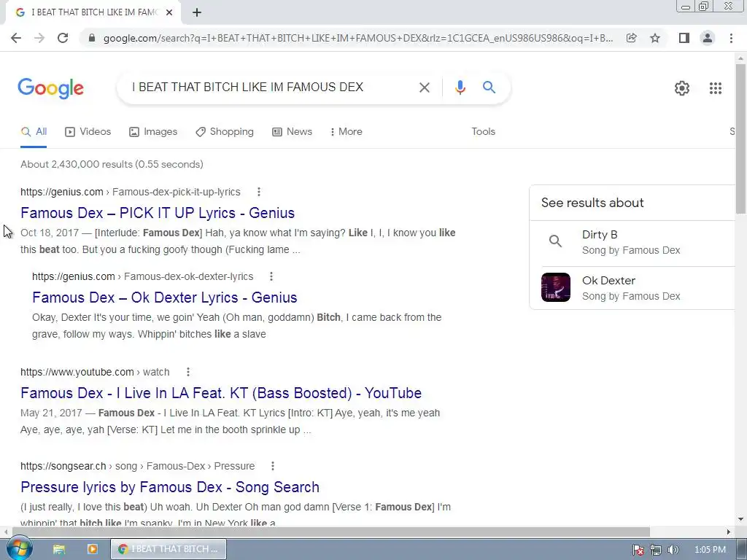The width and height of the screenshot is (747, 560).
Task: Open the search Tools options
Action: (x=483, y=131)
